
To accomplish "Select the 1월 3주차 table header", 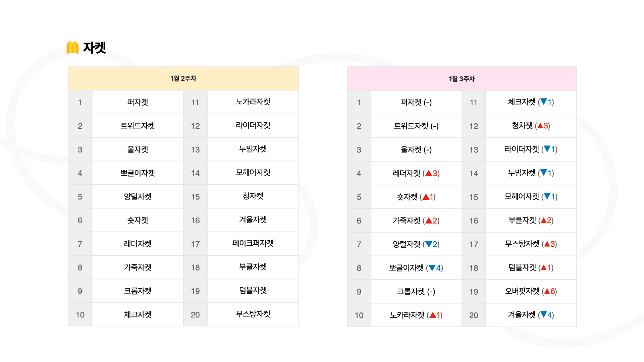I will (462, 79).
